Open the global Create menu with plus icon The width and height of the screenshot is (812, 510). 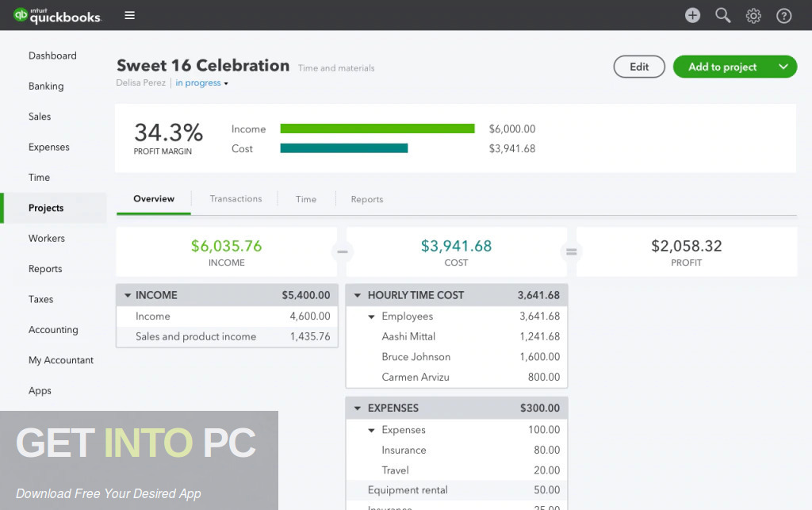point(691,15)
